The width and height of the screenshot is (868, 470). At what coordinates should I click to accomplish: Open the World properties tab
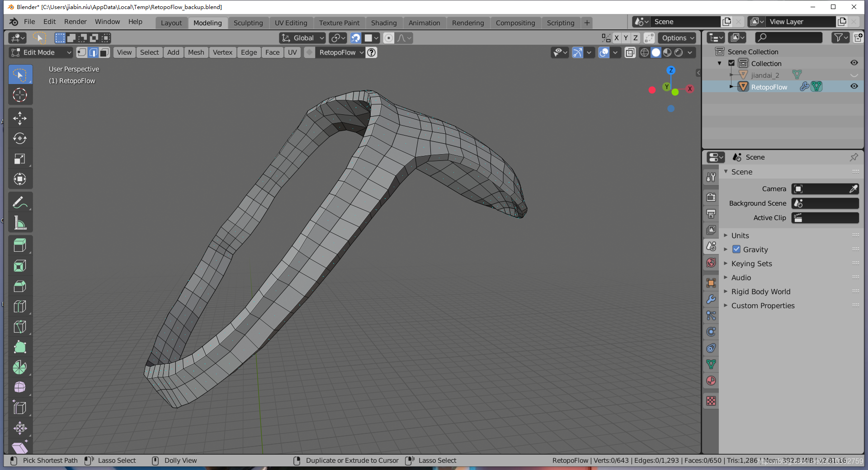(711, 263)
